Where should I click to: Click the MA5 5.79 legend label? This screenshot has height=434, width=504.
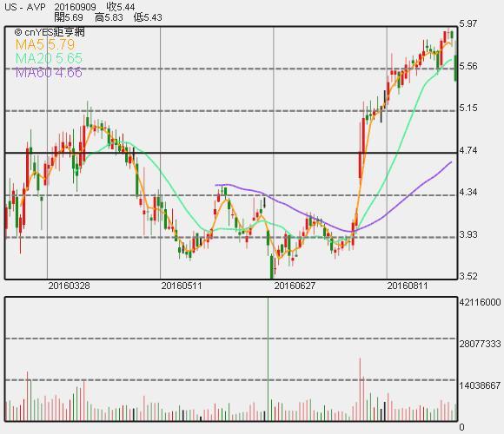pos(45,44)
